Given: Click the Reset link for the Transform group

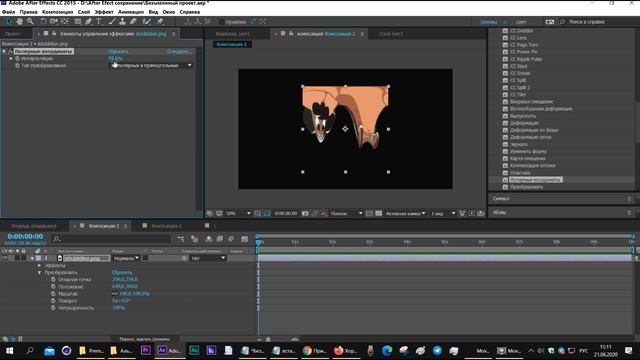Looking at the screenshot, I should [122, 272].
